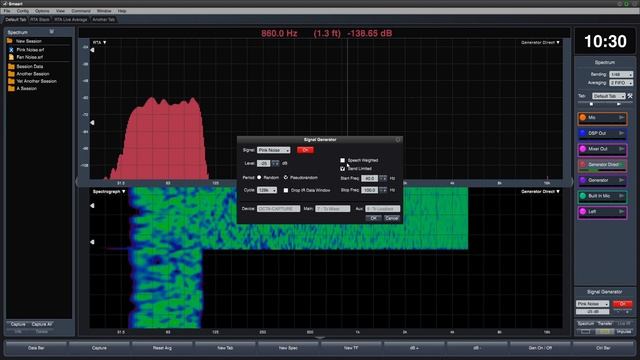The width and height of the screenshot is (640, 360).
Task: Open the upper plot Generator Direct dropdown
Action: point(540,42)
